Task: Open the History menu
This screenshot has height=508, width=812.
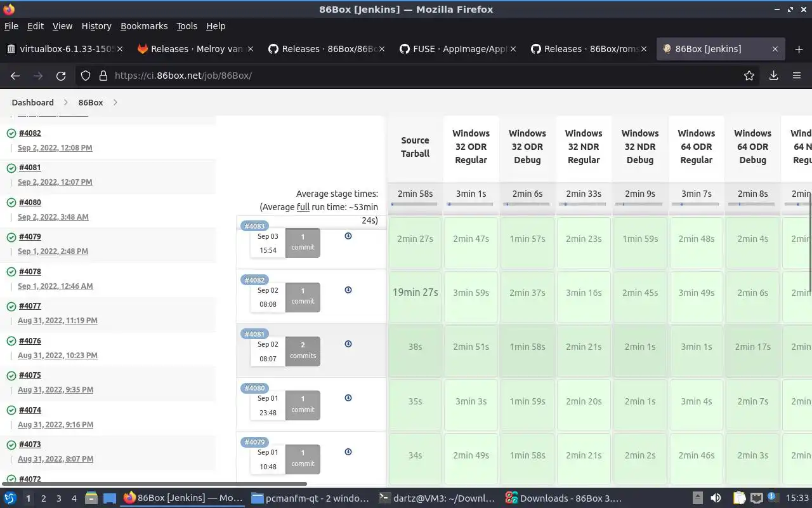Action: point(96,26)
